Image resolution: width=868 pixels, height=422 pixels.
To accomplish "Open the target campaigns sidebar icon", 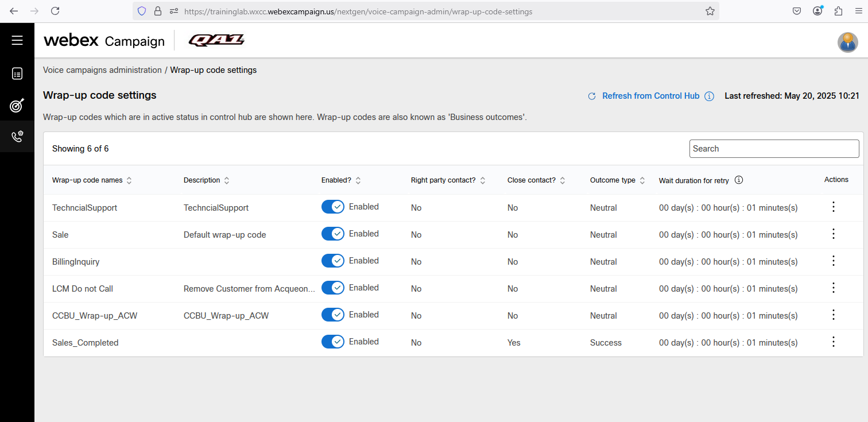I will click(x=17, y=106).
